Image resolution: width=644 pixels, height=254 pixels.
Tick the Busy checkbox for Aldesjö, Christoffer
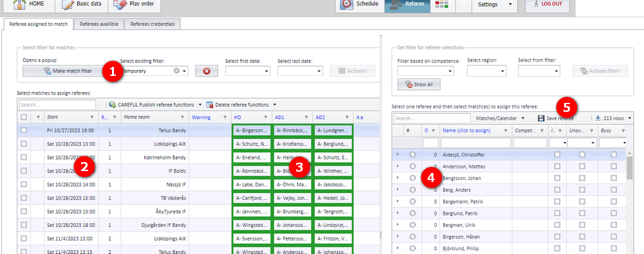click(614, 155)
